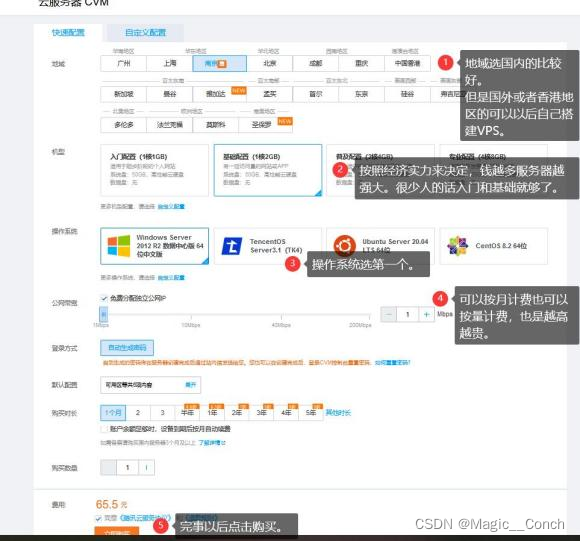Select the 多伦多 region

pos(124,125)
